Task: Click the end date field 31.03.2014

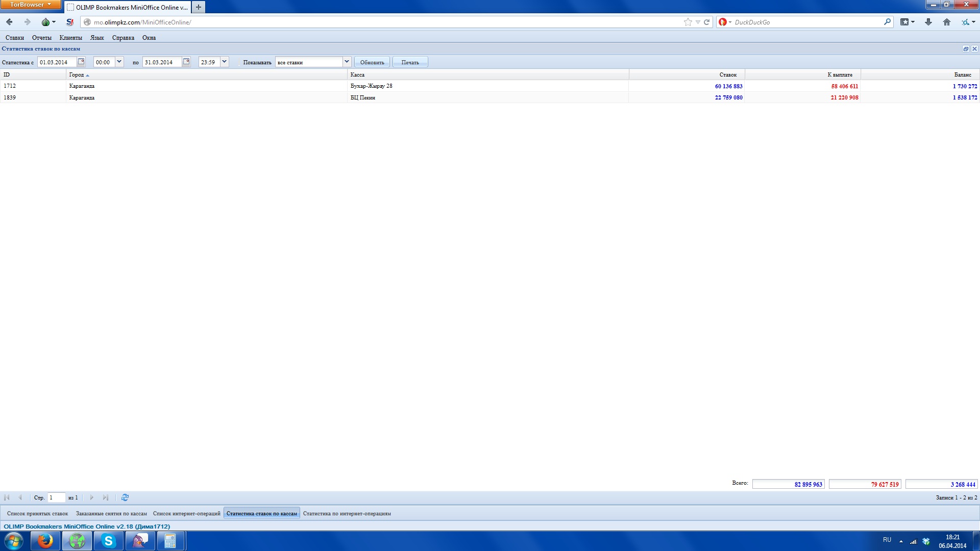Action: click(162, 62)
